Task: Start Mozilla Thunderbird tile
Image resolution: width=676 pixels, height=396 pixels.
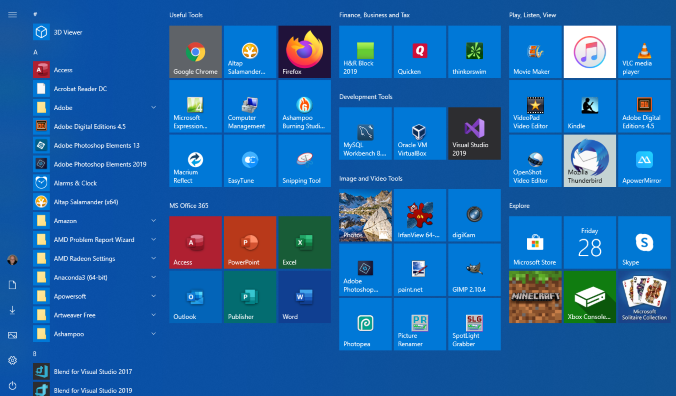Action: tap(590, 161)
